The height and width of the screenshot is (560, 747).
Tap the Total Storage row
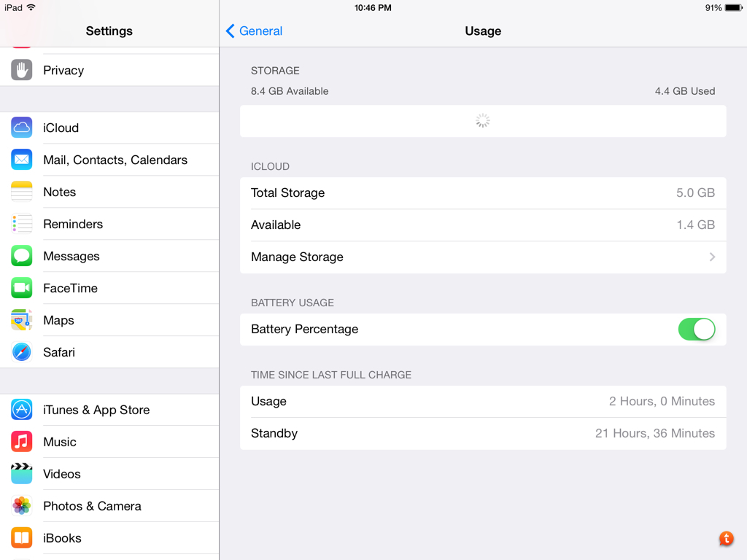coord(483,192)
